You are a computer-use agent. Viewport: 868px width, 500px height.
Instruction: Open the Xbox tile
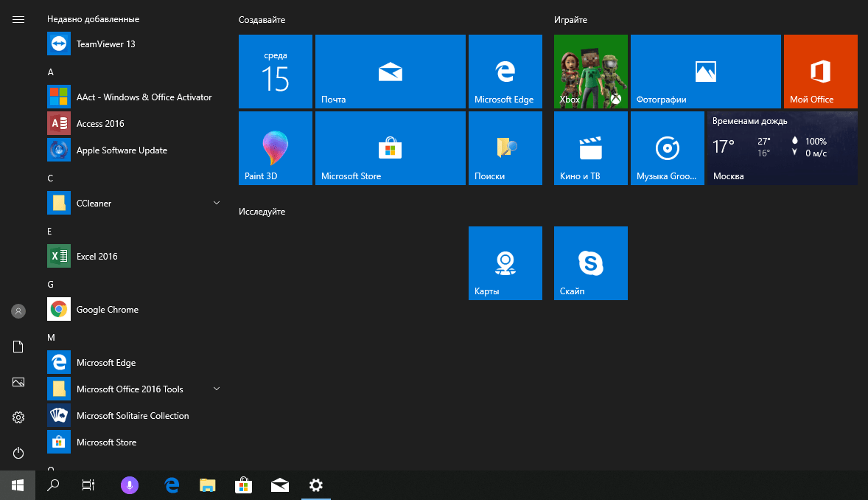(x=591, y=72)
